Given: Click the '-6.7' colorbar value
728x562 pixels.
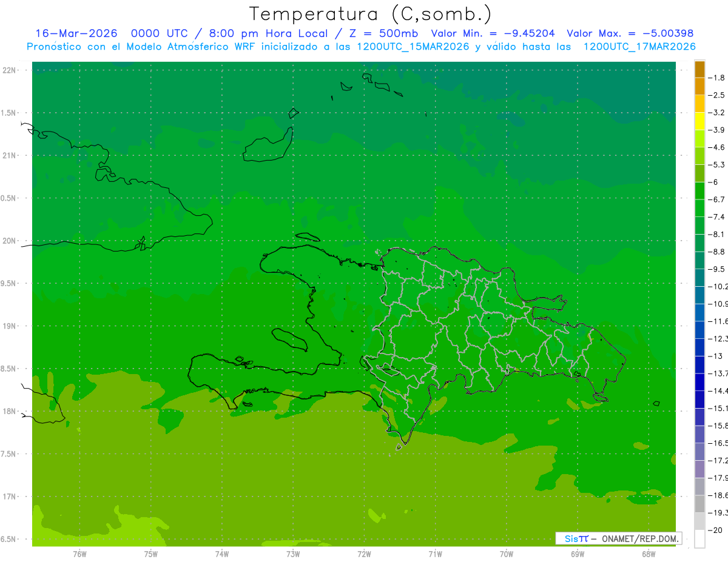Looking at the screenshot, I should click(716, 199).
